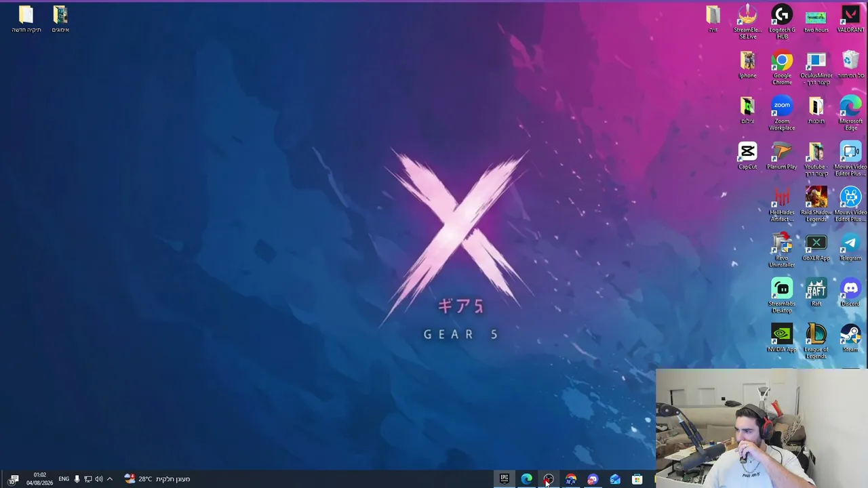Open the Discord desktop shortcut
This screenshot has width=868, height=488.
click(x=850, y=293)
